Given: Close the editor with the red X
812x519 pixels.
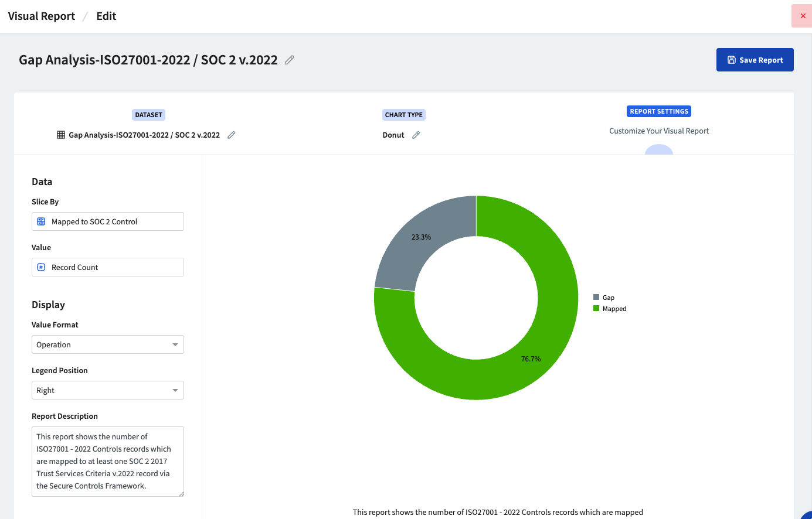Looking at the screenshot, I should [x=803, y=16].
